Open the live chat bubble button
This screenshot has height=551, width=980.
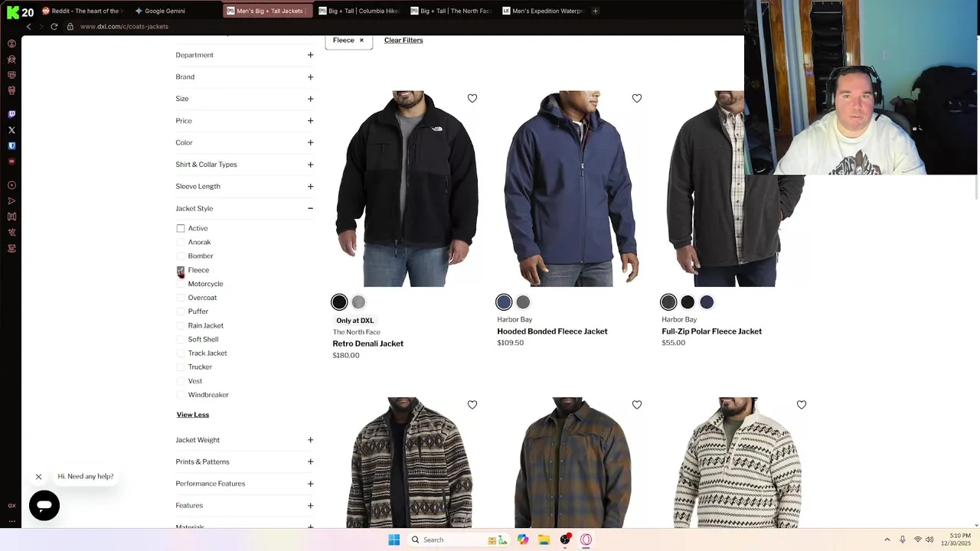44,506
